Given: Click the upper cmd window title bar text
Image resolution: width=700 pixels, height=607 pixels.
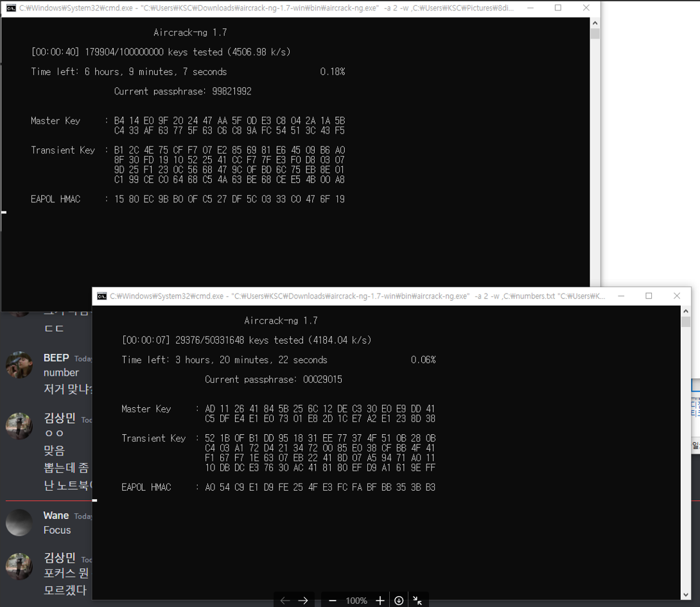Looking at the screenshot, I should coord(266,8).
